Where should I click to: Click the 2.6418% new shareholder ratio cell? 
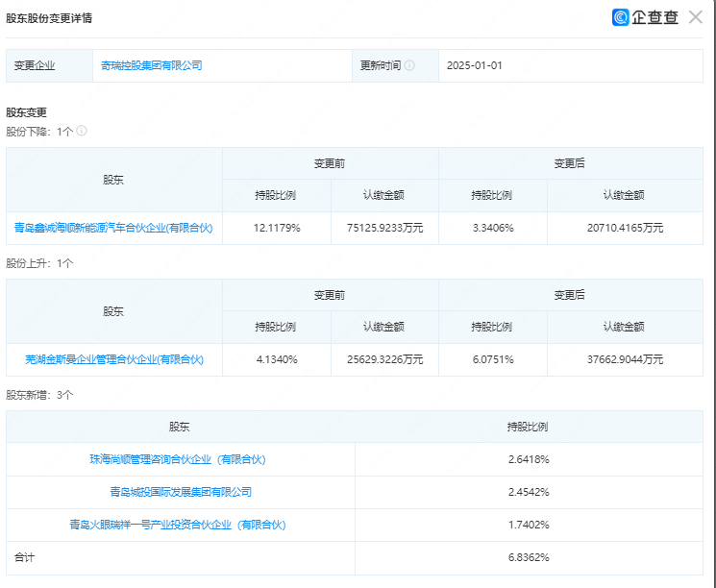click(x=529, y=459)
